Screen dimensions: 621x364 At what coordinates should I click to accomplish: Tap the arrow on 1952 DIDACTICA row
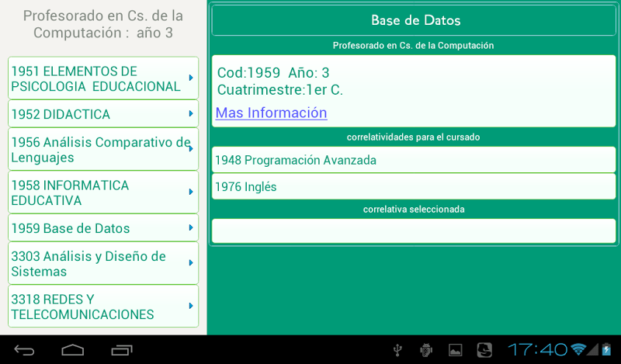(191, 113)
